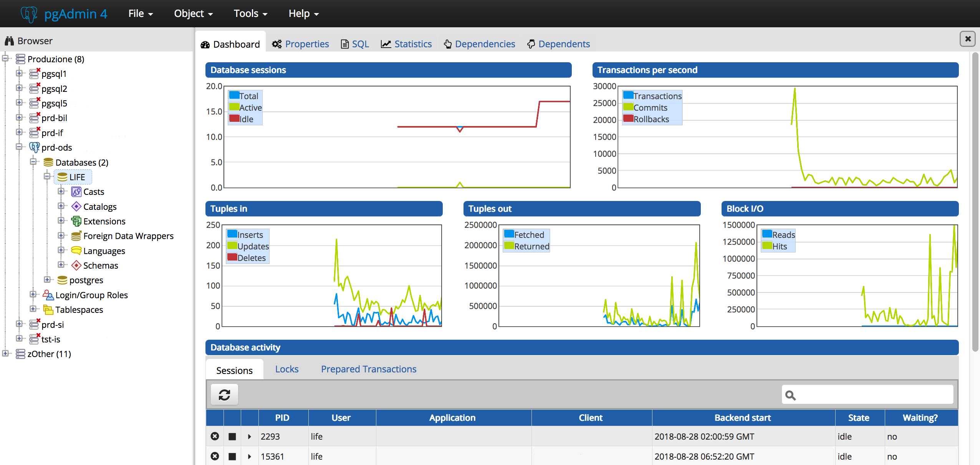Click the Login/Group Roles icon

48,295
